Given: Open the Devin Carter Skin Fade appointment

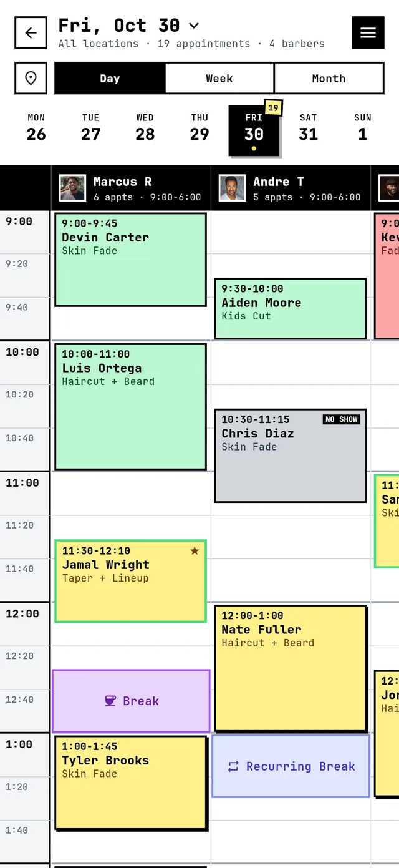Looking at the screenshot, I should pyautogui.click(x=130, y=260).
